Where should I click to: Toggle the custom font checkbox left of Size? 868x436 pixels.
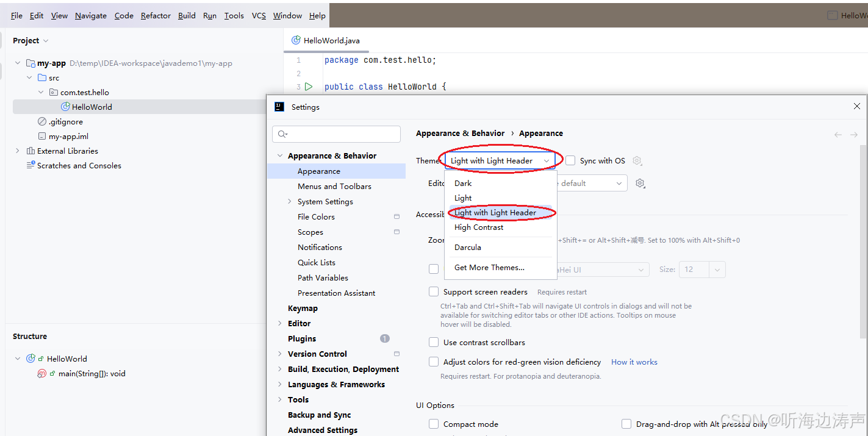coord(434,269)
